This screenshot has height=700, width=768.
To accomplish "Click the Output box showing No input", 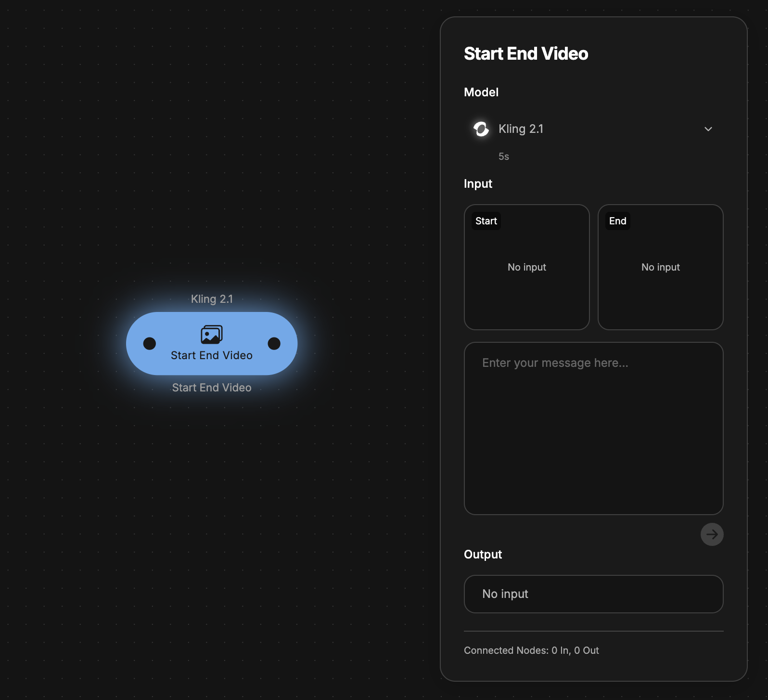I will (x=593, y=594).
